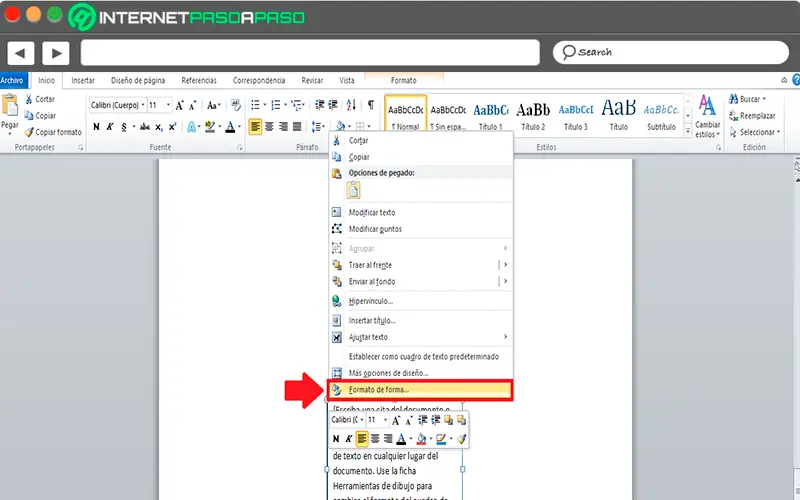
Task: Open the Archivo tab
Action: (x=12, y=81)
